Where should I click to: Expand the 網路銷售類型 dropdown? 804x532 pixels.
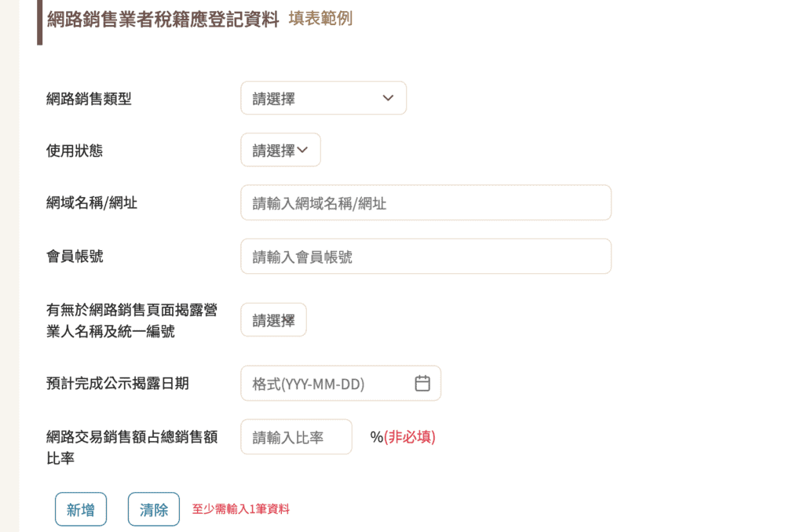pos(323,98)
